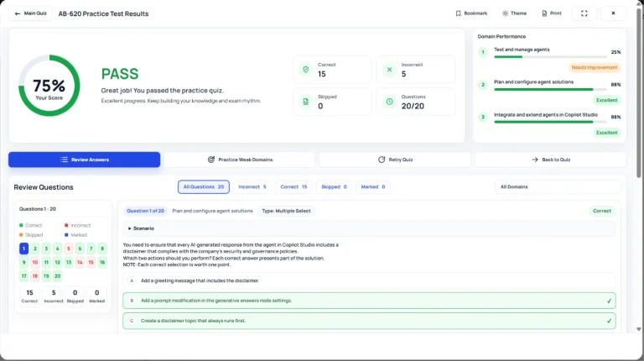Click the Incorrect X icon
The image size is (644, 361).
pos(389,70)
